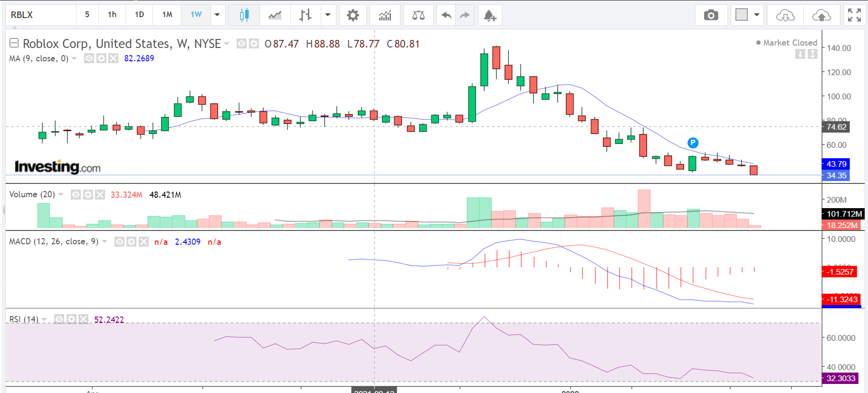Remove the RSI indicator
The image size is (868, 393).
83,319
